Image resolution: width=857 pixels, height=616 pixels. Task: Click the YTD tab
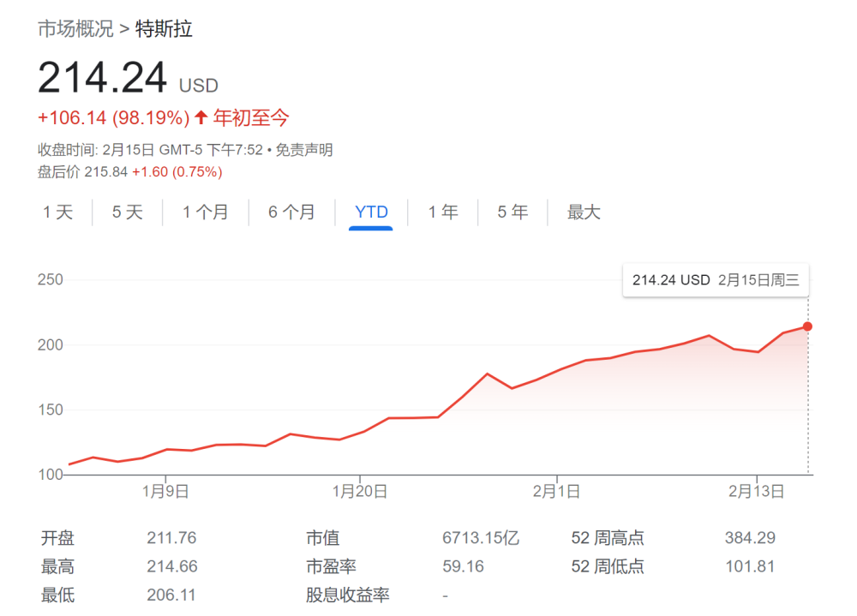(371, 212)
